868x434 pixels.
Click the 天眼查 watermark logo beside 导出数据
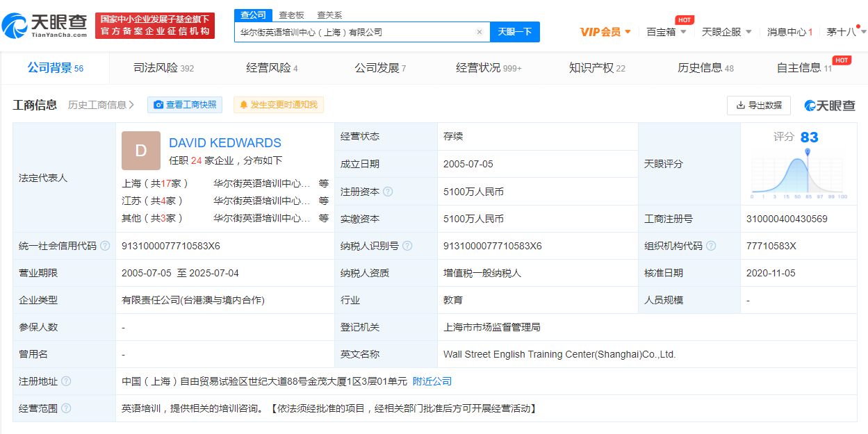point(830,106)
